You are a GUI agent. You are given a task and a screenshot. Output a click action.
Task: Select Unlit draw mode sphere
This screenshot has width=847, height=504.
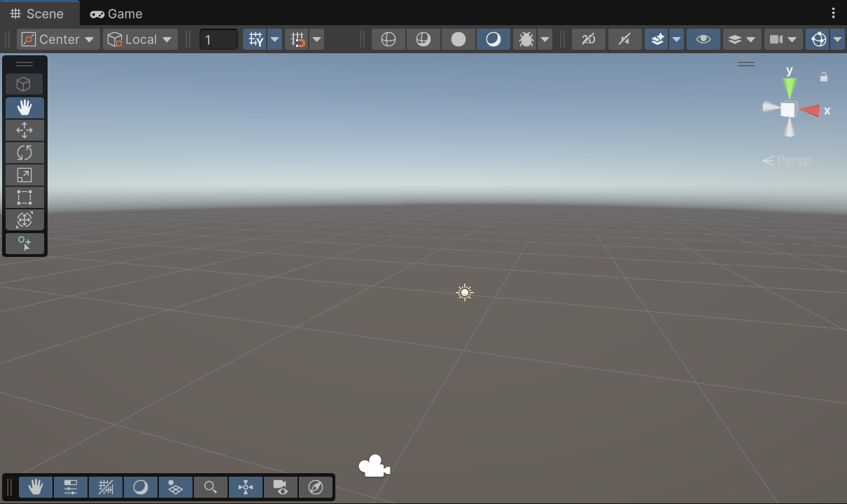(x=458, y=39)
